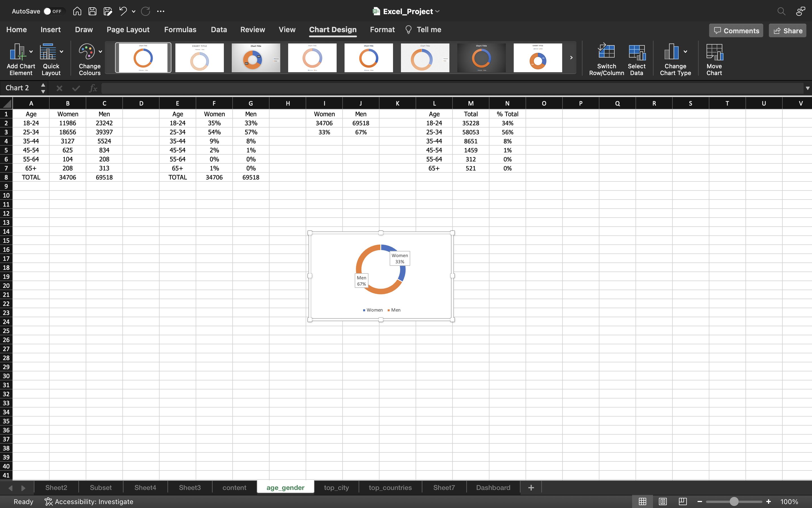The image size is (812, 508).
Task: Toggle the AutoSave switch
Action: click(x=53, y=11)
